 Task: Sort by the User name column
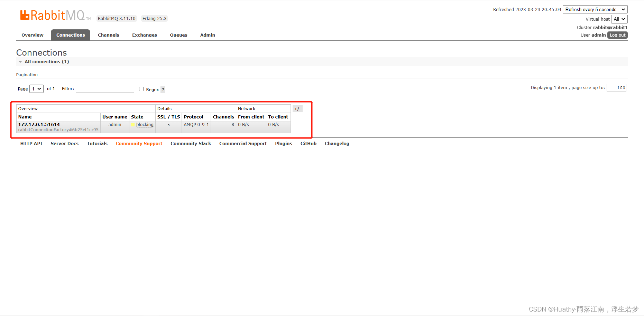click(115, 117)
